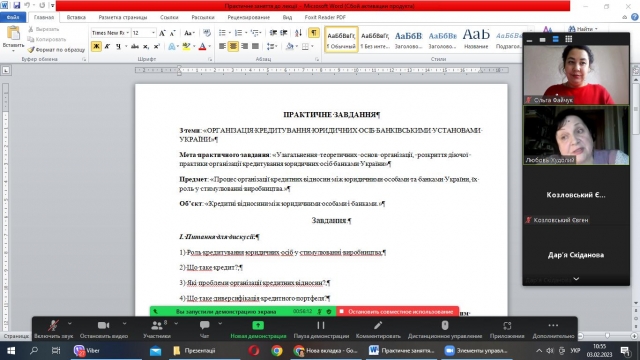Click Zoom Stop Video (Остановить видео)
640x360 pixels.
[x=104, y=329]
